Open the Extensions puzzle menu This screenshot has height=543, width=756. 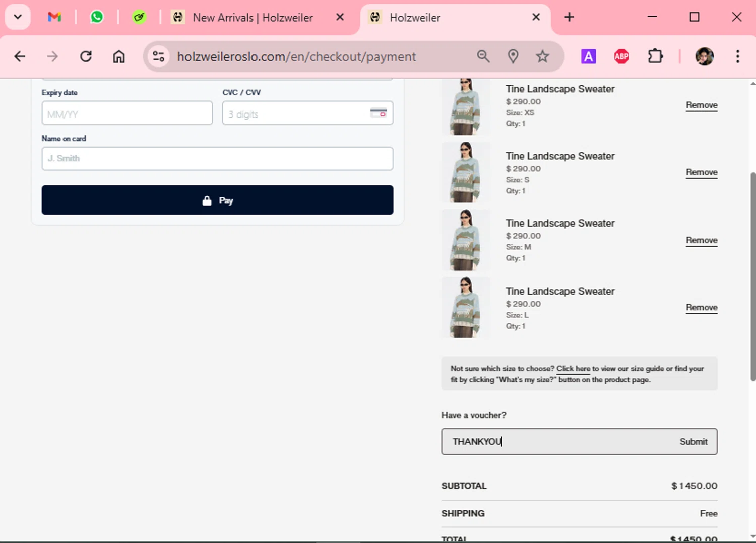tap(655, 56)
